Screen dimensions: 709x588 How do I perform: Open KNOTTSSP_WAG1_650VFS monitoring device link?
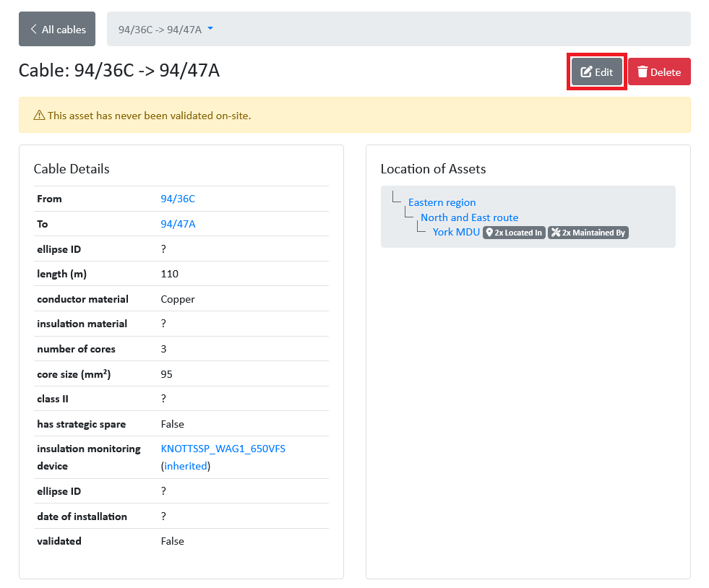pos(223,449)
